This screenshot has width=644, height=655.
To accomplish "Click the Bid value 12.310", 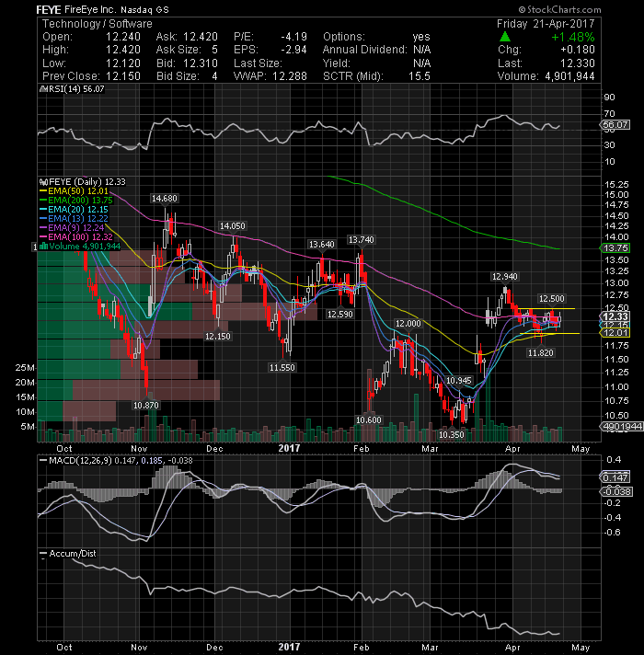I will coord(201,63).
